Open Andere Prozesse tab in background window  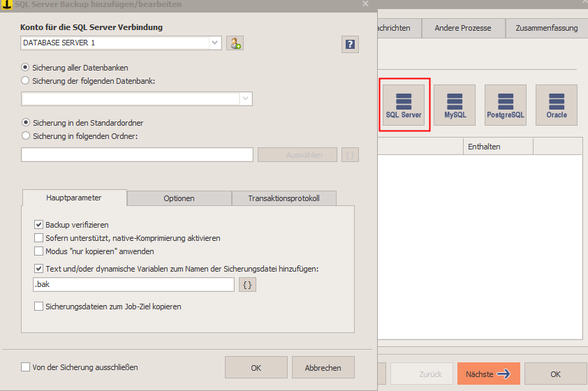463,28
